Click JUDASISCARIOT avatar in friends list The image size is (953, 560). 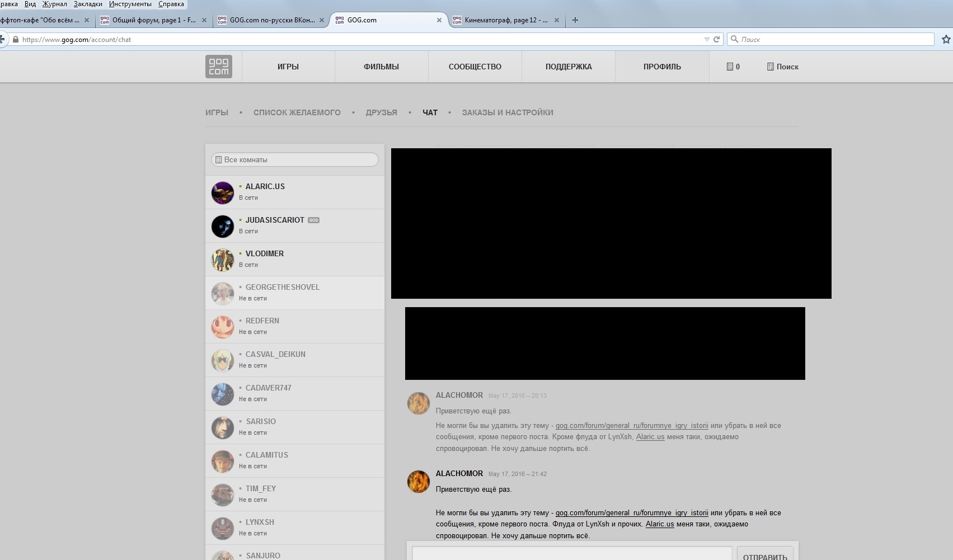[222, 226]
